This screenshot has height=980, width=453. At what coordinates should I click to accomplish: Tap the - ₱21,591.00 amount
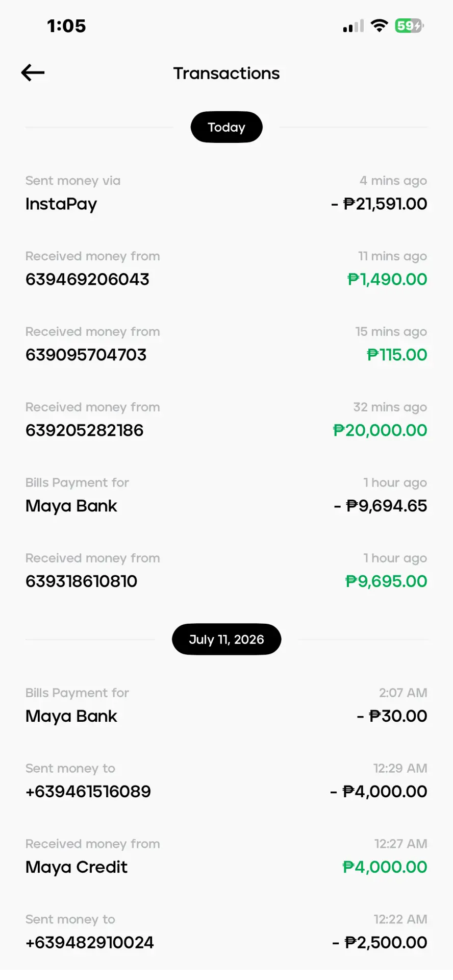pos(379,204)
